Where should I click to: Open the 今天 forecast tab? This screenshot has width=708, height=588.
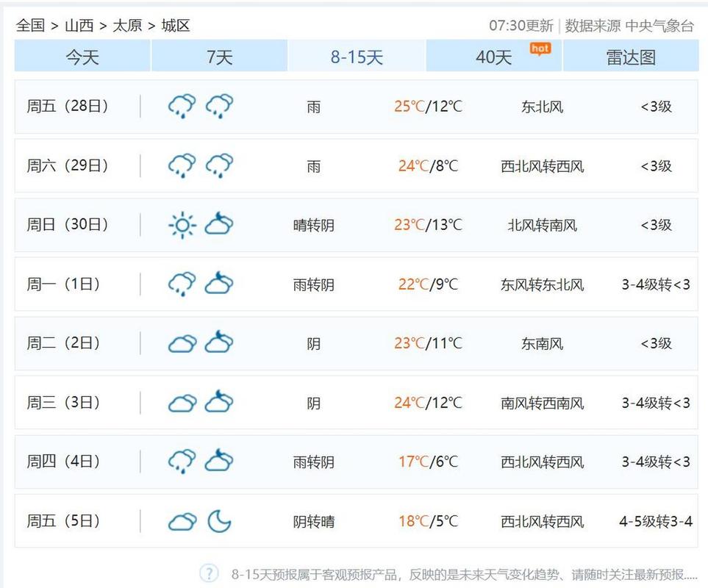pyautogui.click(x=82, y=56)
